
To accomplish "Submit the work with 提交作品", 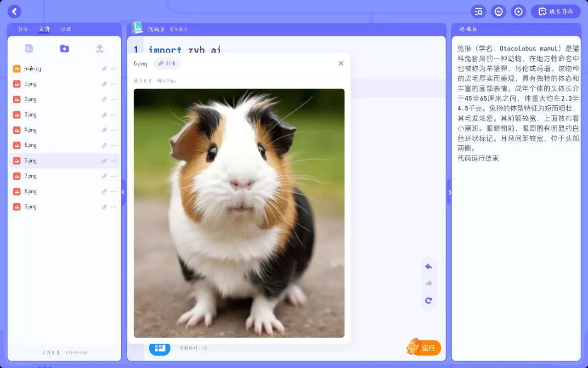I will (556, 11).
